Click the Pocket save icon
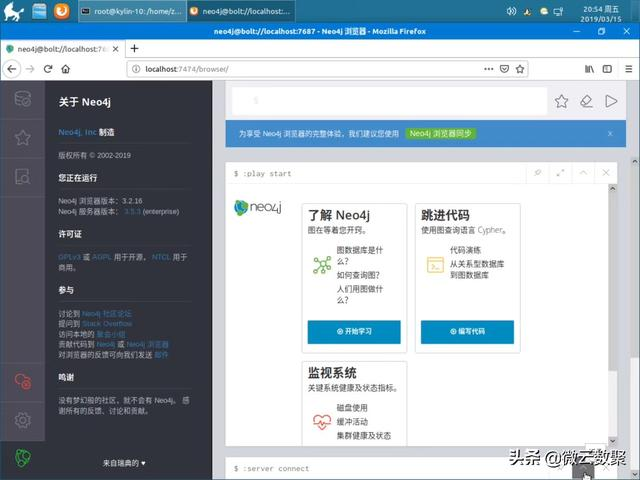640x480 pixels. point(504,69)
